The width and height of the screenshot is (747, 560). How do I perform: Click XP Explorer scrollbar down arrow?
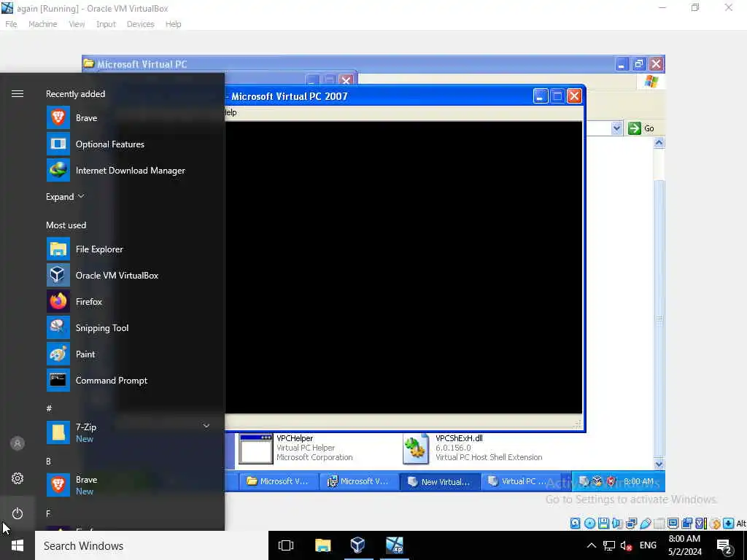(659, 464)
